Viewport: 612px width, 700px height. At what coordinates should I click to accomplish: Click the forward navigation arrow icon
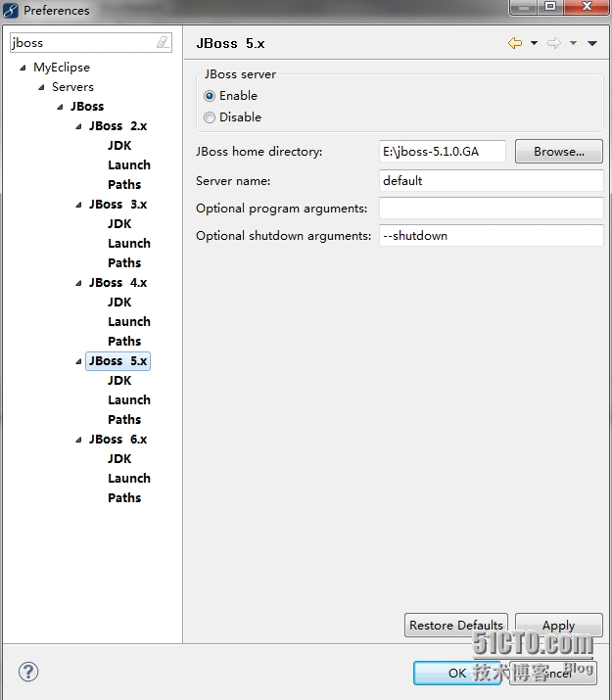(x=554, y=43)
